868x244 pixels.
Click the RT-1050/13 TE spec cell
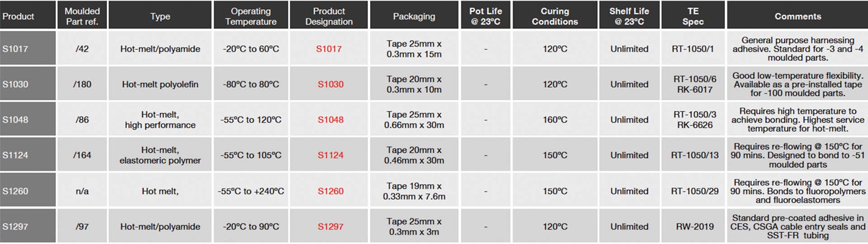[694, 155]
